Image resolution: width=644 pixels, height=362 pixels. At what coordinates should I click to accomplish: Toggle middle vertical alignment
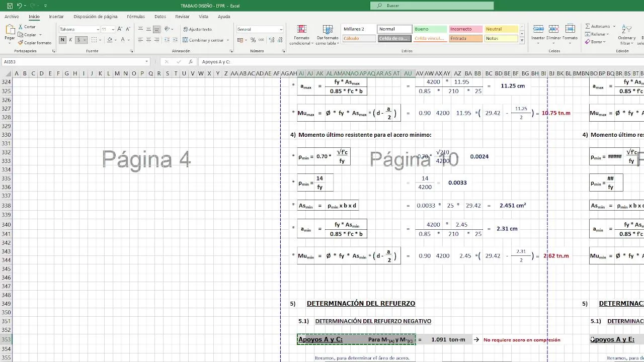coord(148,29)
